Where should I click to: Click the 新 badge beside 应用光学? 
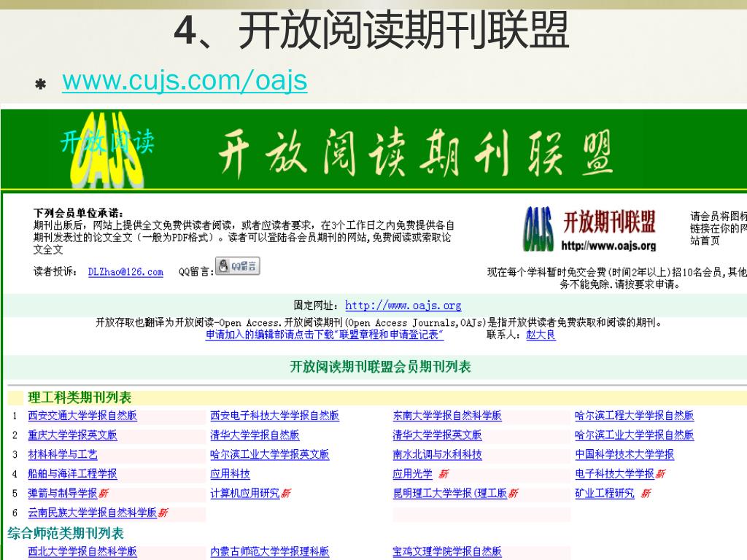[x=444, y=474]
